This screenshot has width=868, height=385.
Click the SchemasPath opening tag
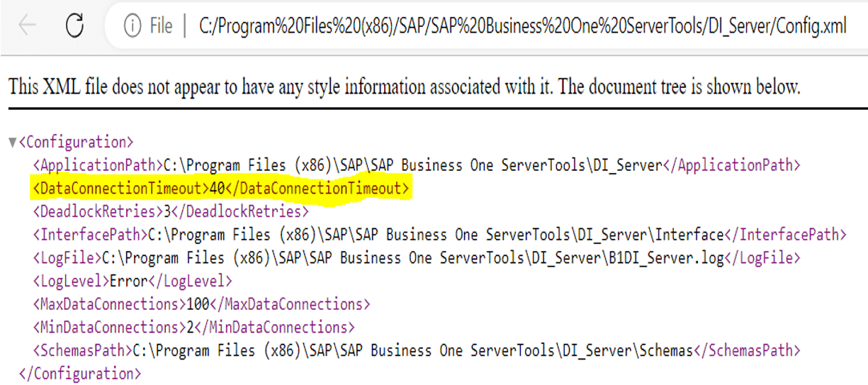82,350
